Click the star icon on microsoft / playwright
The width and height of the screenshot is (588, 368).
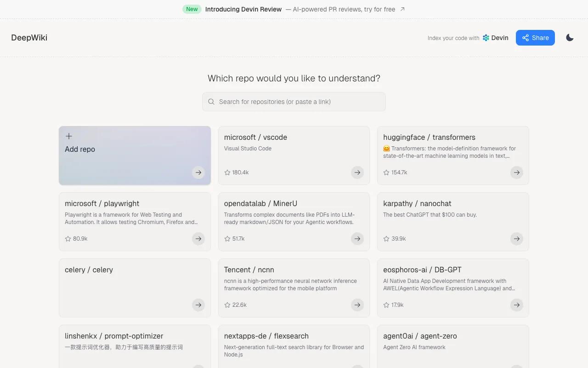(68, 239)
